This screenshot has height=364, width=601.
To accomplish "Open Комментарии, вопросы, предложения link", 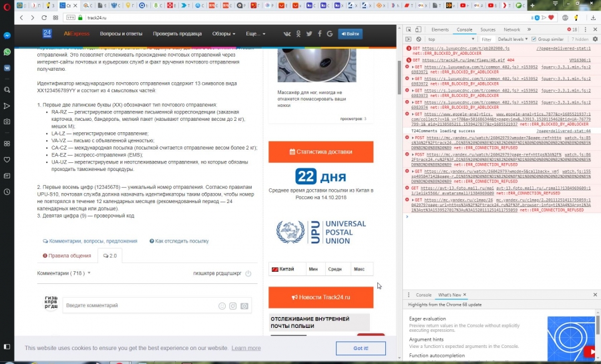I will (90, 241).
